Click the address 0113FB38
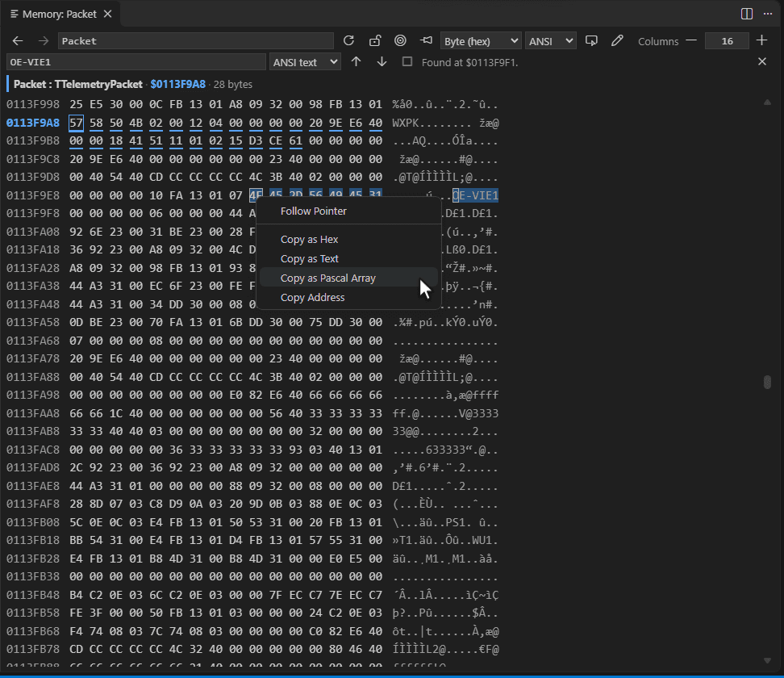 click(x=33, y=576)
